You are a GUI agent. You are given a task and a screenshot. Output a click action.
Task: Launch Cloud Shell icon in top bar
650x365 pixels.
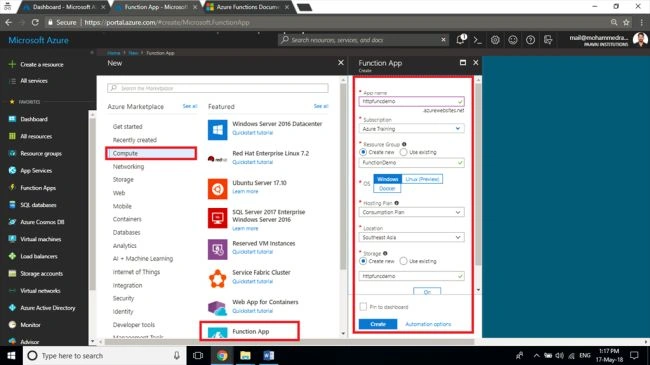478,40
